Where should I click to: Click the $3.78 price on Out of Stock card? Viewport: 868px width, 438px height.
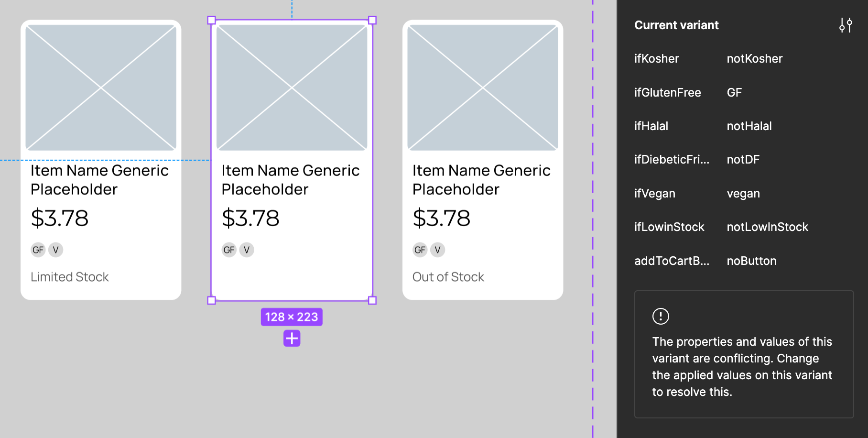point(442,218)
